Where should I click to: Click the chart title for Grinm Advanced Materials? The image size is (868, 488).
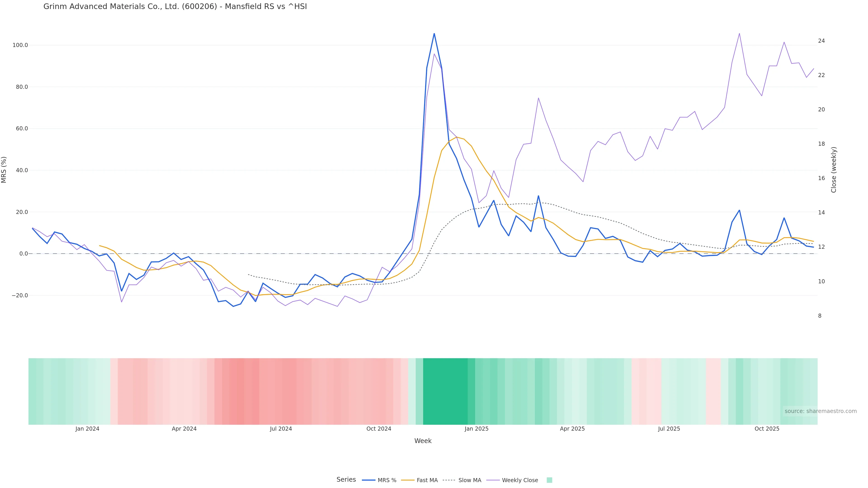[175, 6]
